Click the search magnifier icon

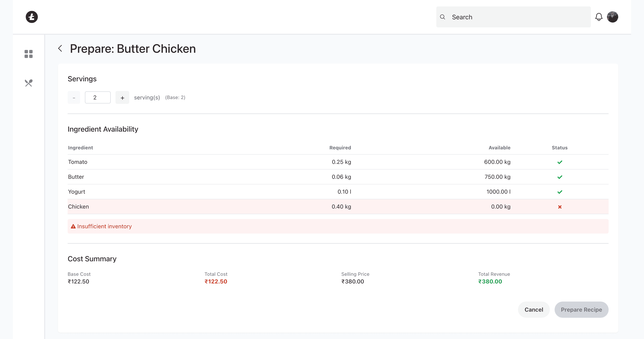click(x=443, y=17)
